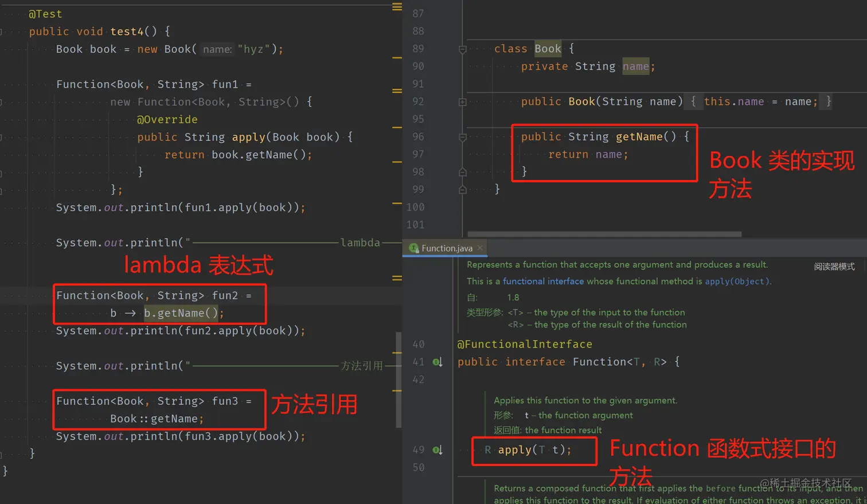The image size is (867, 504).
Task: Click 'return name;' on line 97
Action: (x=588, y=154)
